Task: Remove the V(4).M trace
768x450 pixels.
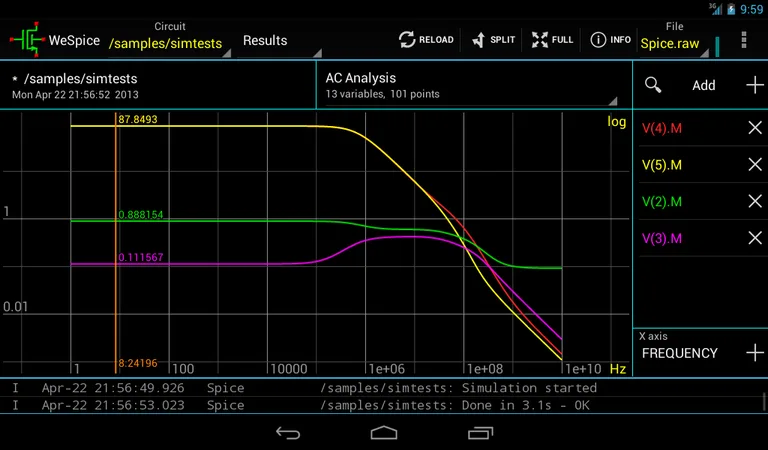Action: 755,128
